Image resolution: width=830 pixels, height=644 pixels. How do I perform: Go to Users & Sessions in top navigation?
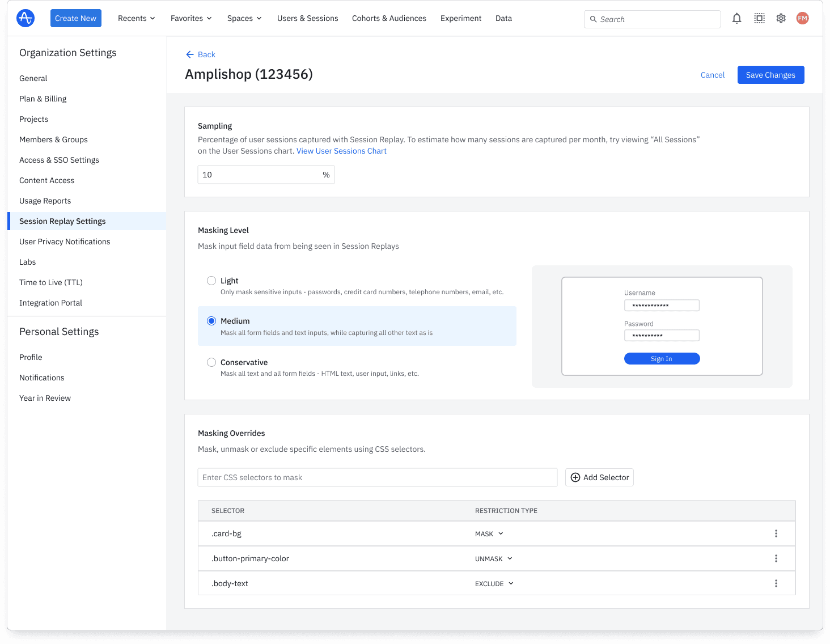coord(307,18)
